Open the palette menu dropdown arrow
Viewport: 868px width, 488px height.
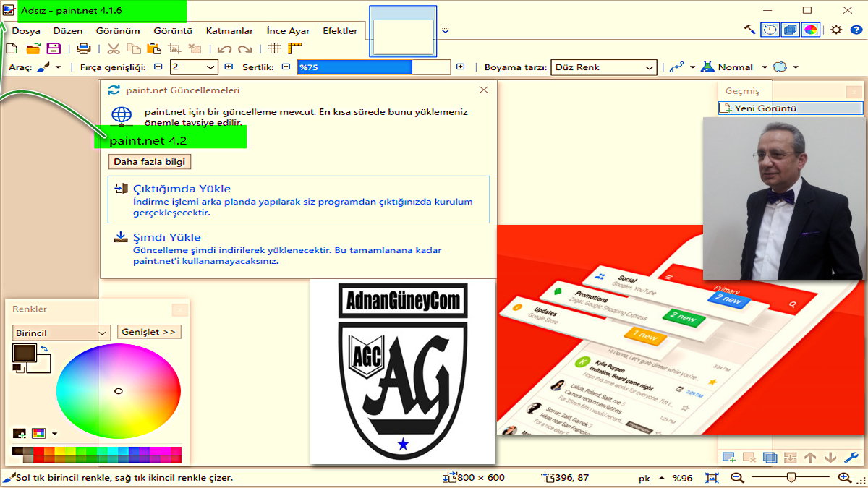click(x=54, y=434)
